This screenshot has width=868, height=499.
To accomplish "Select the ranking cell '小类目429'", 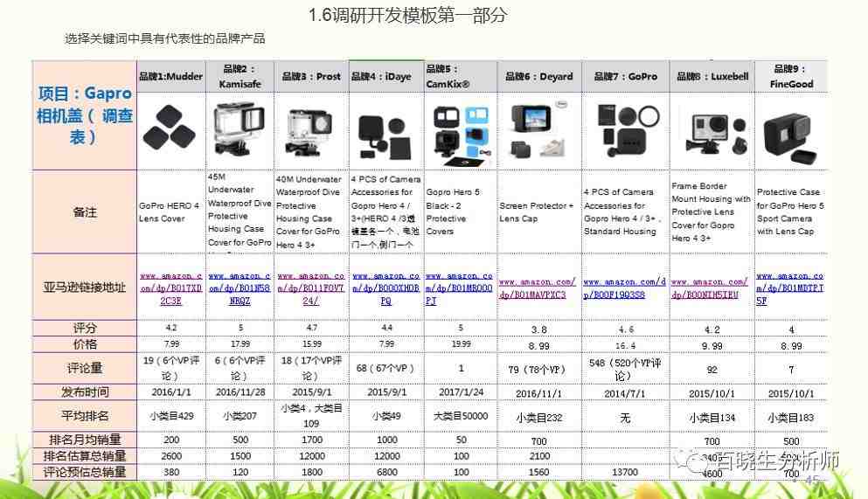I will click(x=171, y=415).
